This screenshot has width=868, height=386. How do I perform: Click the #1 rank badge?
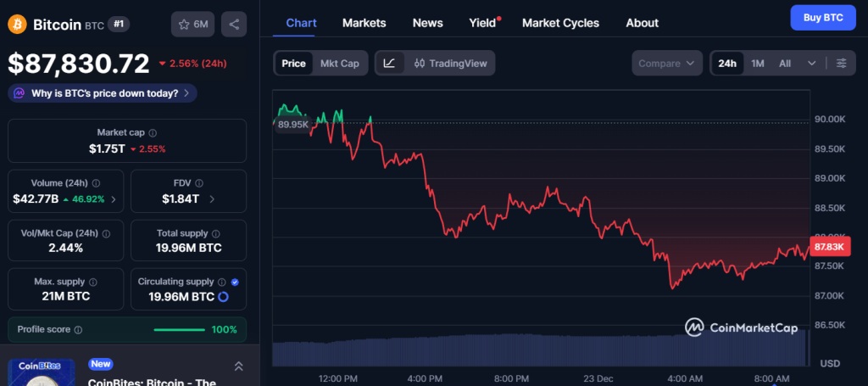[118, 25]
